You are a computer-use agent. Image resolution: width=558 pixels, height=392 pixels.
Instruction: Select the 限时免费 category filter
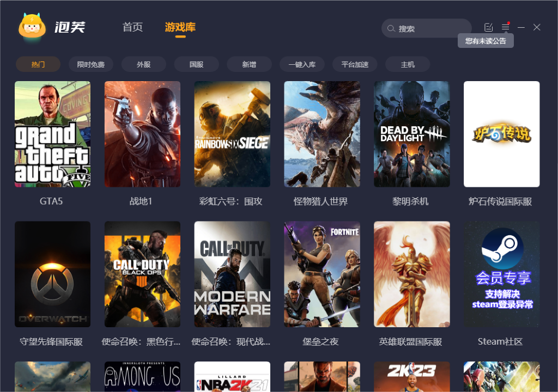pyautogui.click(x=91, y=64)
